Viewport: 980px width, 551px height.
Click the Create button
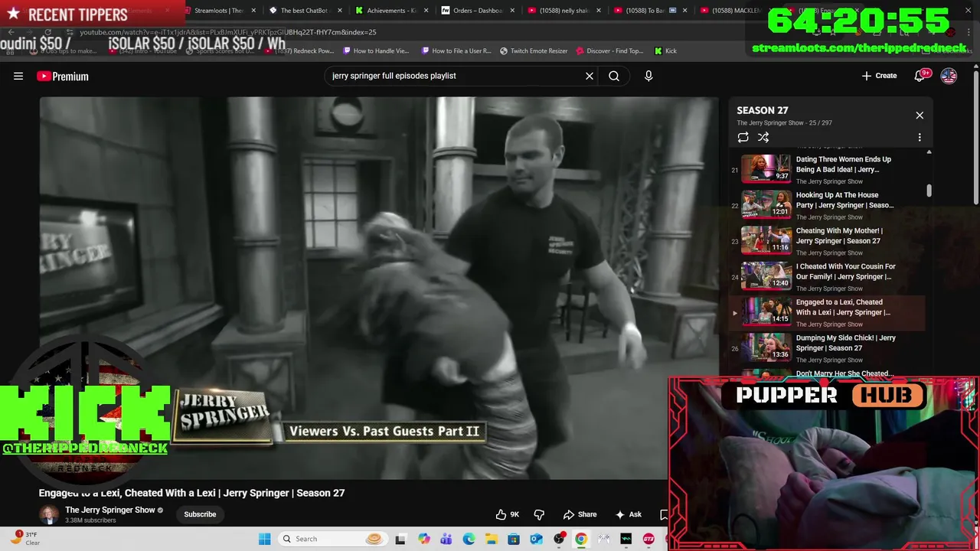click(879, 76)
